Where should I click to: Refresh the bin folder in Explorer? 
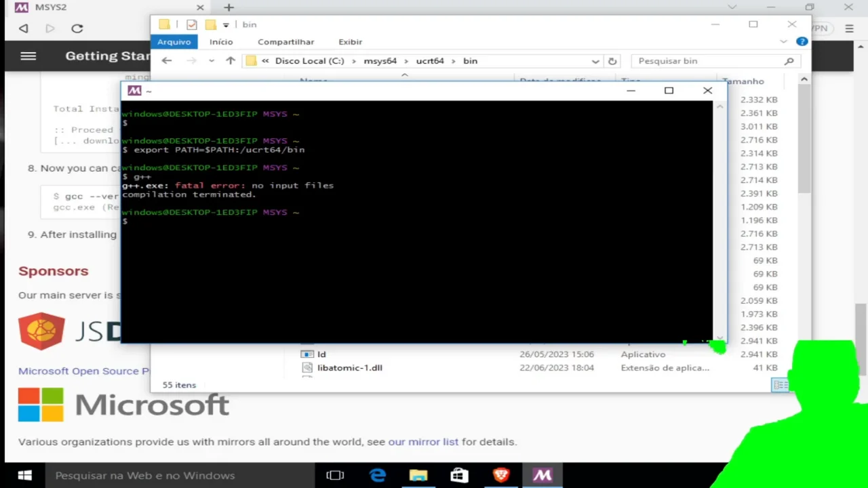[x=612, y=61]
